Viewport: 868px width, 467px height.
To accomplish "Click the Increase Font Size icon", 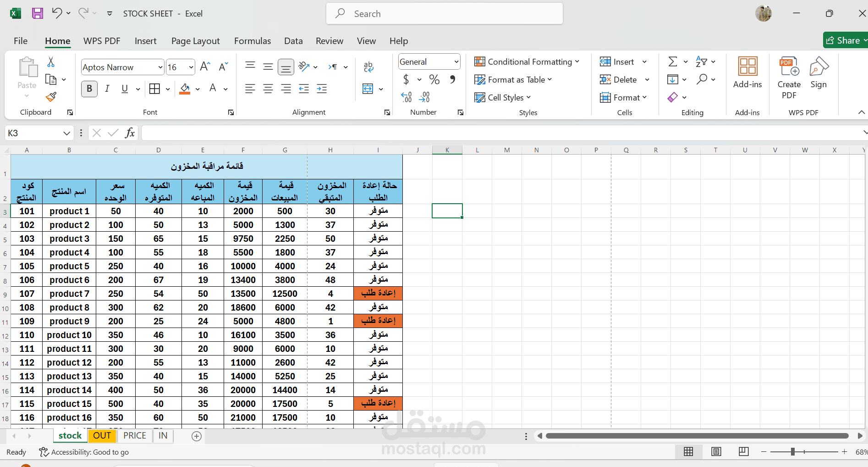I will coord(205,67).
